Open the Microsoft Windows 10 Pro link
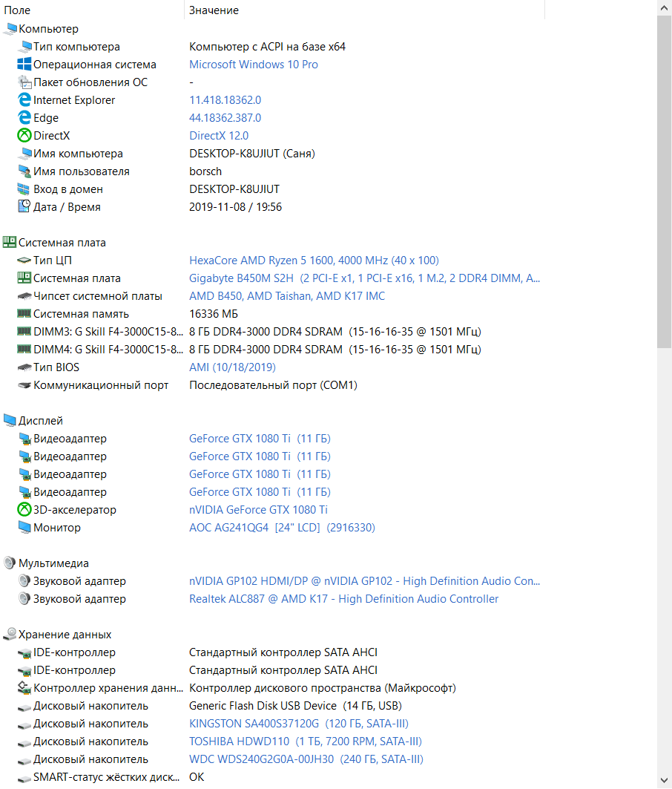Viewport: 672px width, 789px height. pyautogui.click(x=254, y=65)
